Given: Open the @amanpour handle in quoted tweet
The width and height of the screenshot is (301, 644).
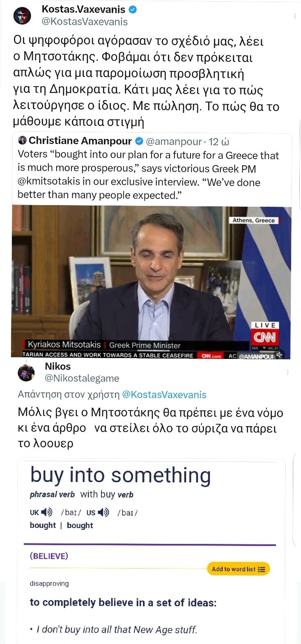Looking at the screenshot, I should pyautogui.click(x=174, y=142).
